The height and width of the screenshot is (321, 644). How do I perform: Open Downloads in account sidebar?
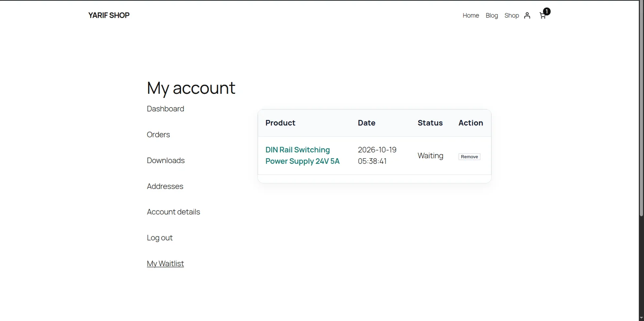[x=166, y=160]
